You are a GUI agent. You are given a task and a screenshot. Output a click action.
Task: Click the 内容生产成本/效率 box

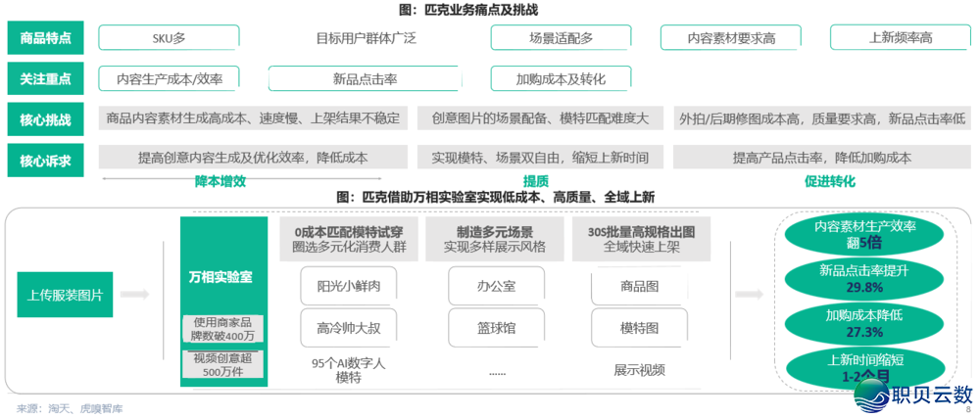pos(169,78)
